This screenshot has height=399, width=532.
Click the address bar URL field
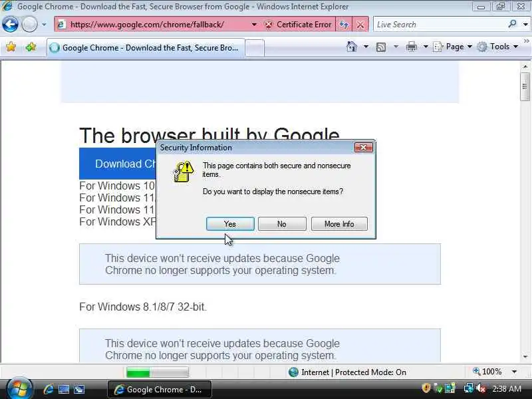153,25
